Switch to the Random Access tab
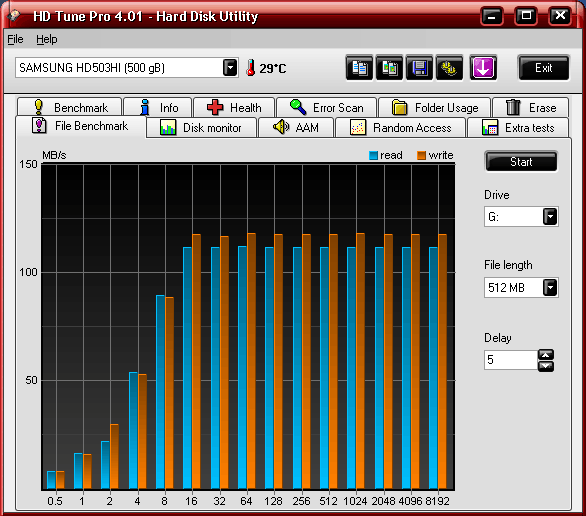Viewport: 586px width, 516px height. pos(401,128)
